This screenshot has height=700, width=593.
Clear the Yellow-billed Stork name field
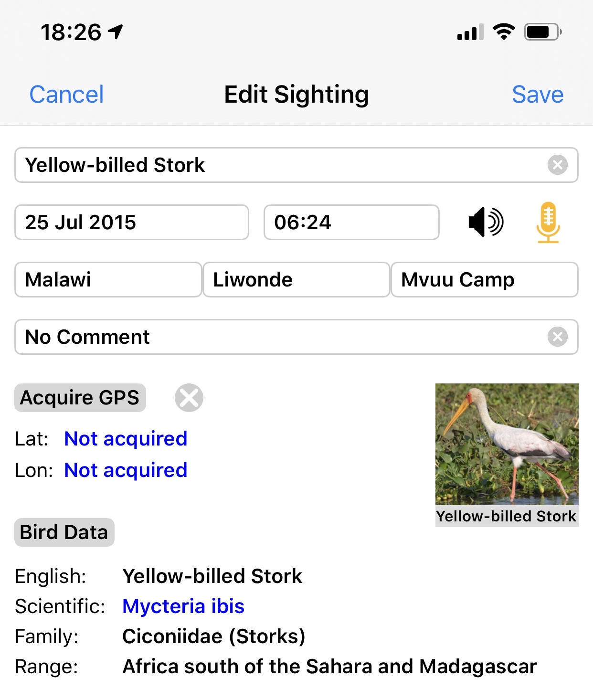click(x=557, y=165)
